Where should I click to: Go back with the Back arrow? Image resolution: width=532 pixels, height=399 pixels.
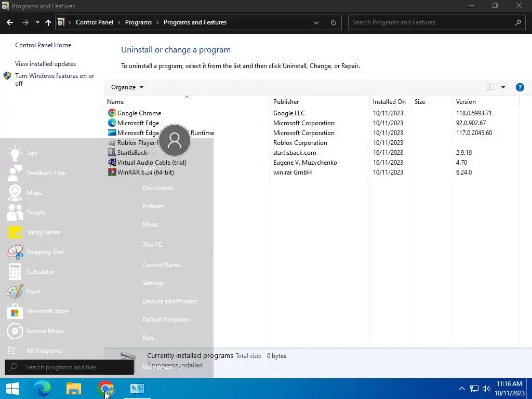coord(10,22)
